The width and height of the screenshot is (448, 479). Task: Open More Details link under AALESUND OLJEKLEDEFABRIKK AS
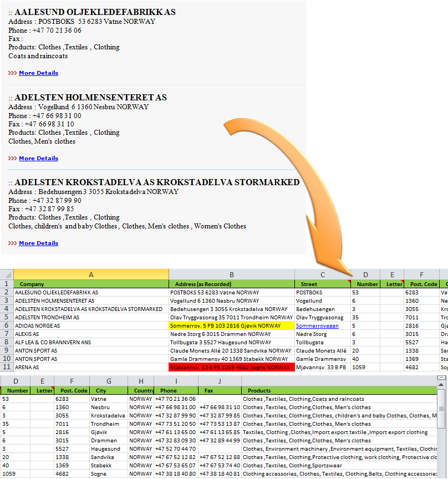point(38,73)
